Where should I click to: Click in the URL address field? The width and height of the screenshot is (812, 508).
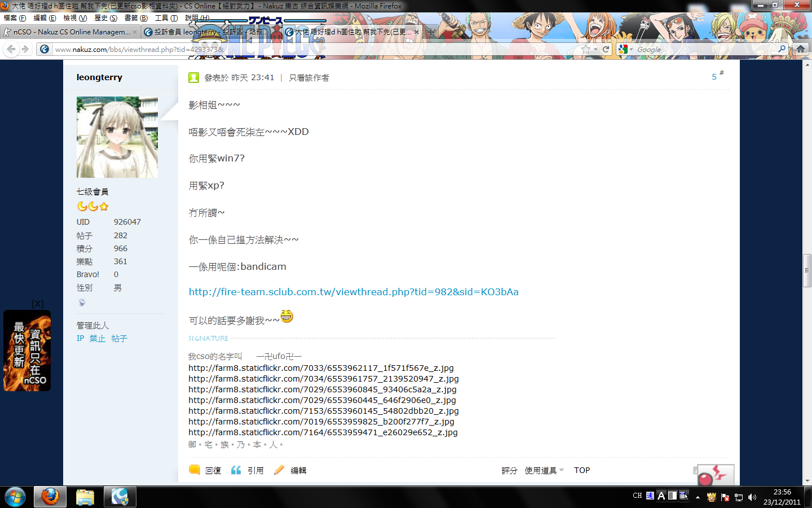316,49
